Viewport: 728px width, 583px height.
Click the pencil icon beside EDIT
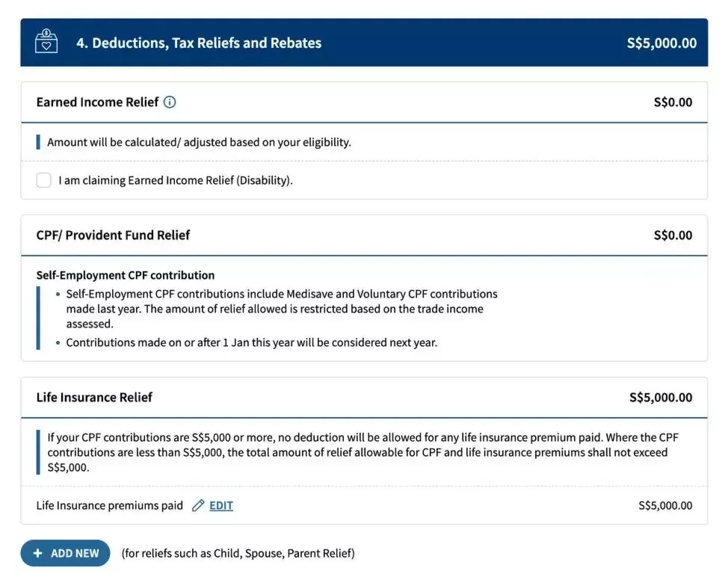(198, 505)
